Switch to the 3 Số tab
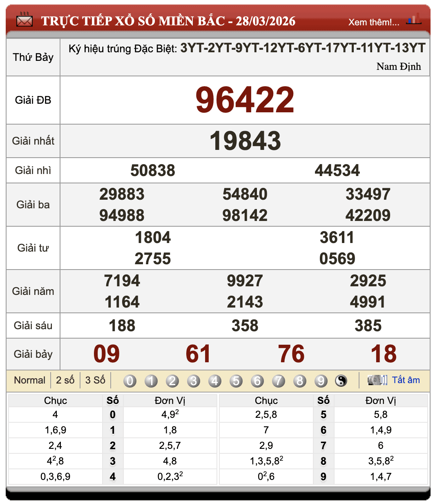Viewport: 433px width, 504px height. tap(95, 380)
